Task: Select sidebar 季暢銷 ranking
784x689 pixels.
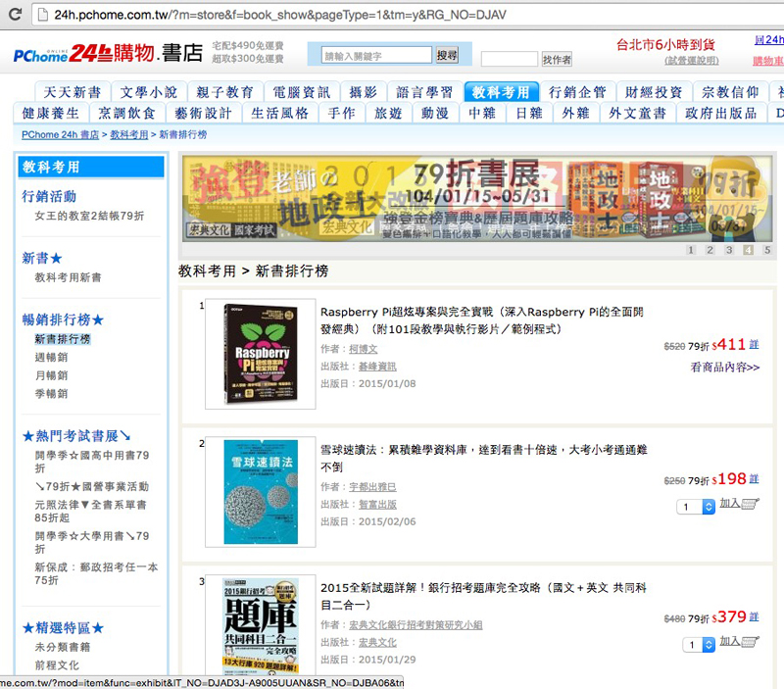Action: (51, 393)
